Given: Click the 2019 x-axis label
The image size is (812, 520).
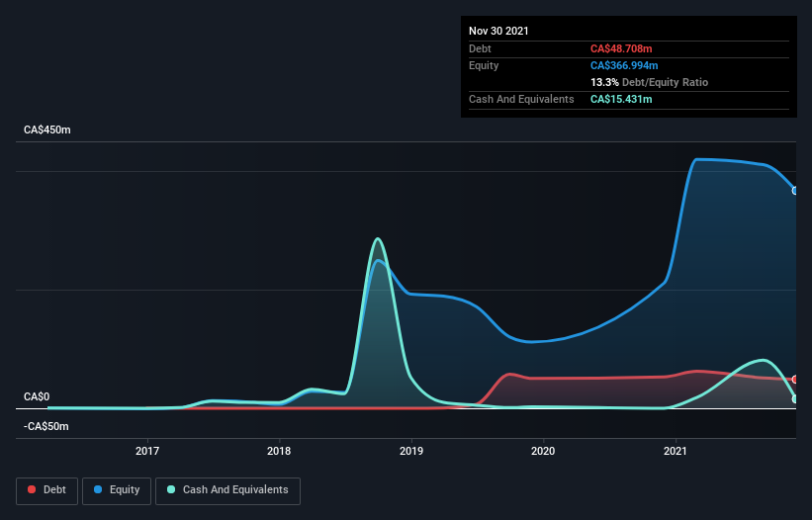Looking at the screenshot, I should point(411,451).
